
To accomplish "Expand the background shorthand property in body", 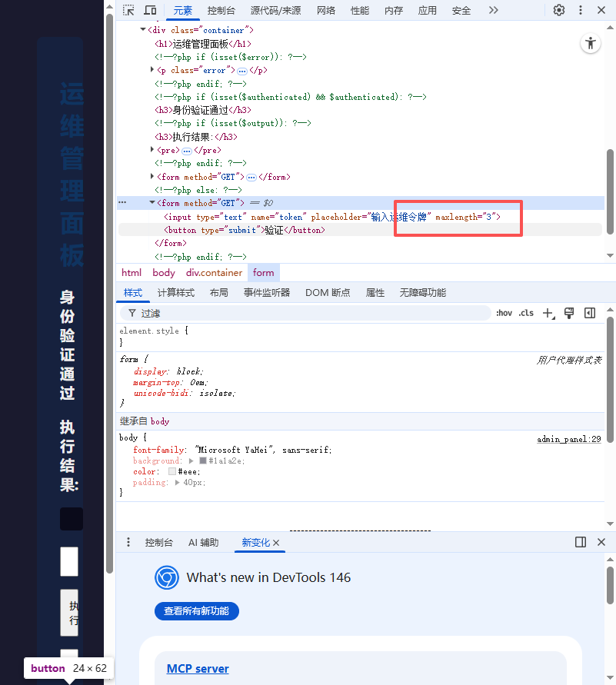I will click(192, 461).
